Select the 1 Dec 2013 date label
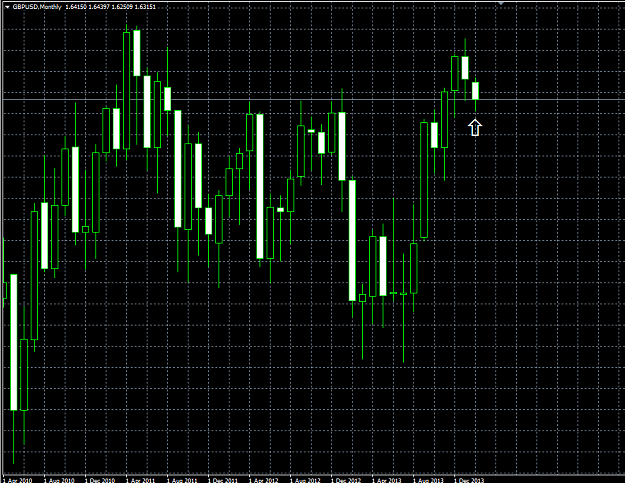625x483 pixels. [469, 480]
